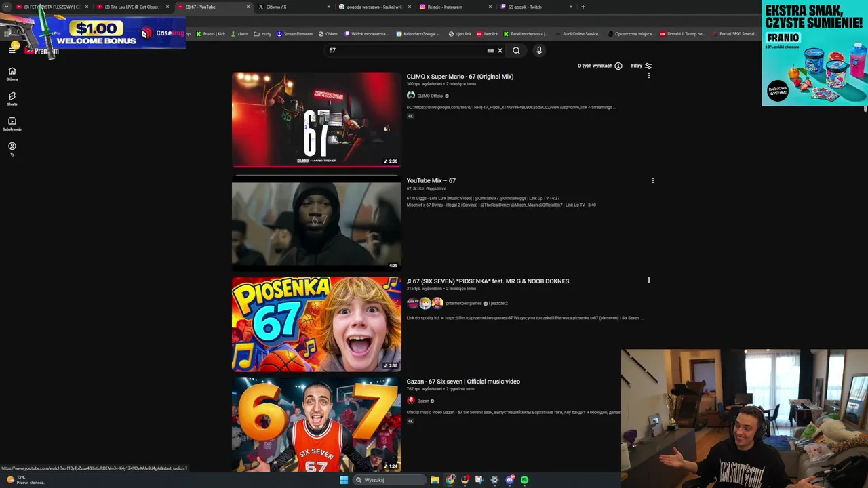Click the magnifier search button

click(x=516, y=50)
